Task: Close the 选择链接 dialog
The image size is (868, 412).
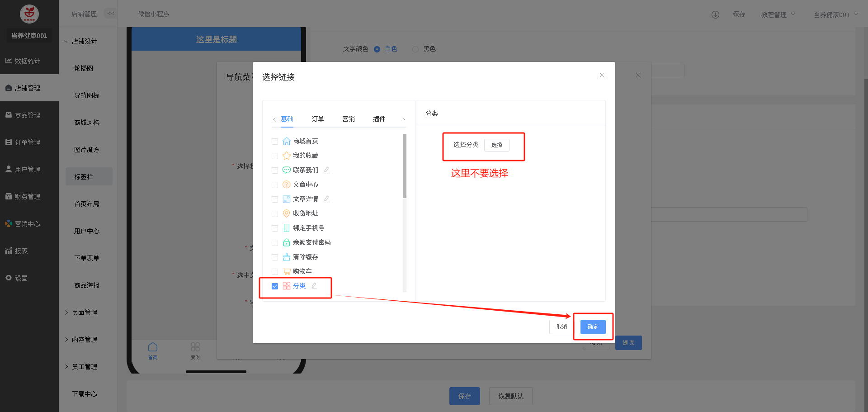Action: tap(602, 75)
